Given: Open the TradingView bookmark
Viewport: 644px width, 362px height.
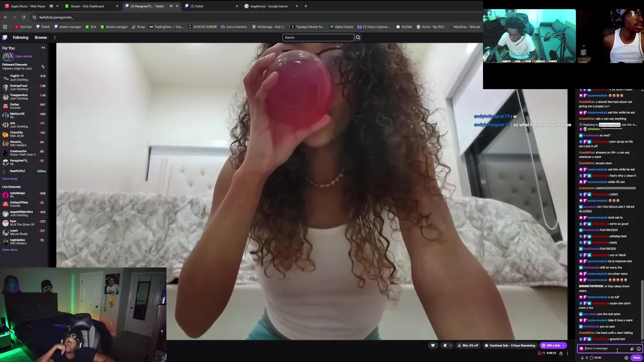Looking at the screenshot, I should pos(166,27).
